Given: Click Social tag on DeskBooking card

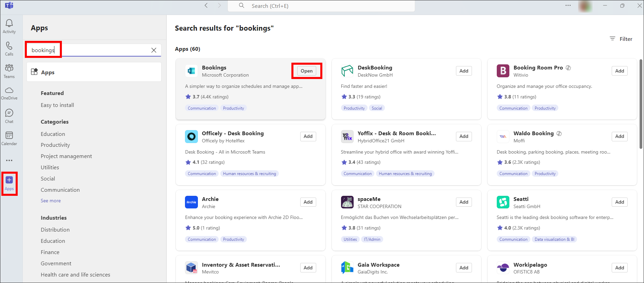Looking at the screenshot, I should tap(377, 108).
